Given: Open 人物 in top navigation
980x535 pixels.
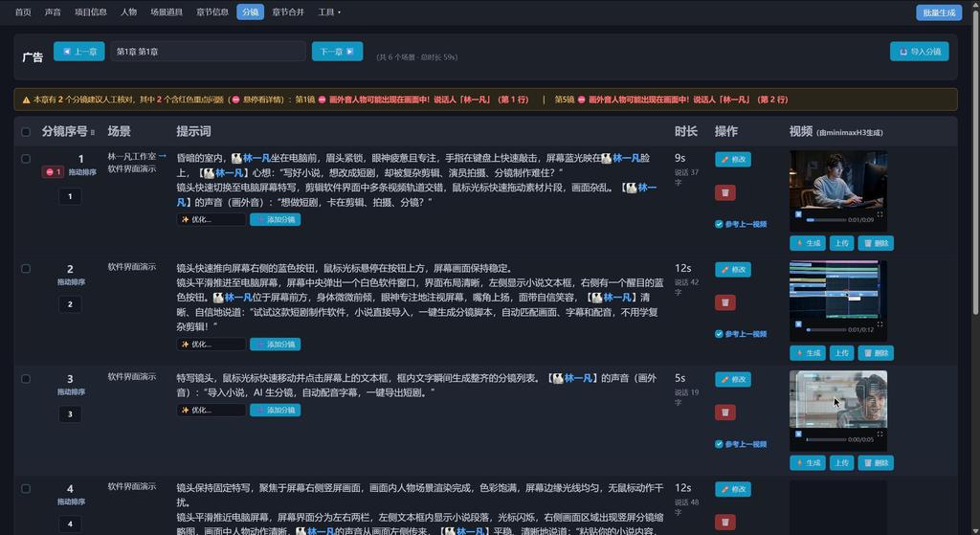Looking at the screenshot, I should 129,11.
